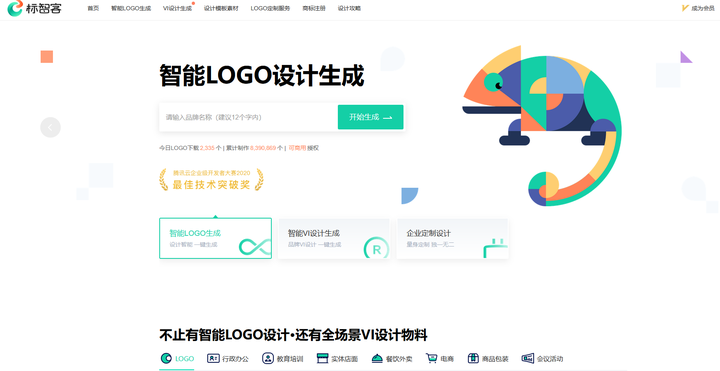Screen dimensions: 720x371
Task: Open 设计攻略 in top navigation
Action: pos(349,8)
